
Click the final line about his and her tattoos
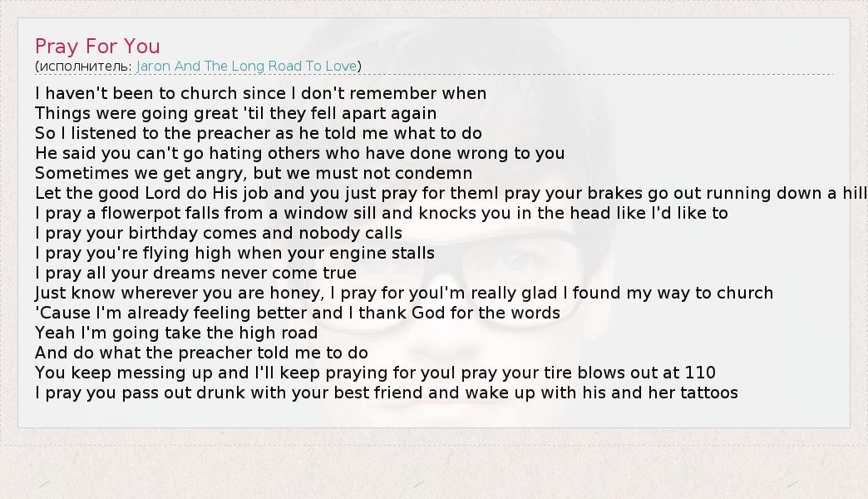pyautogui.click(x=386, y=393)
